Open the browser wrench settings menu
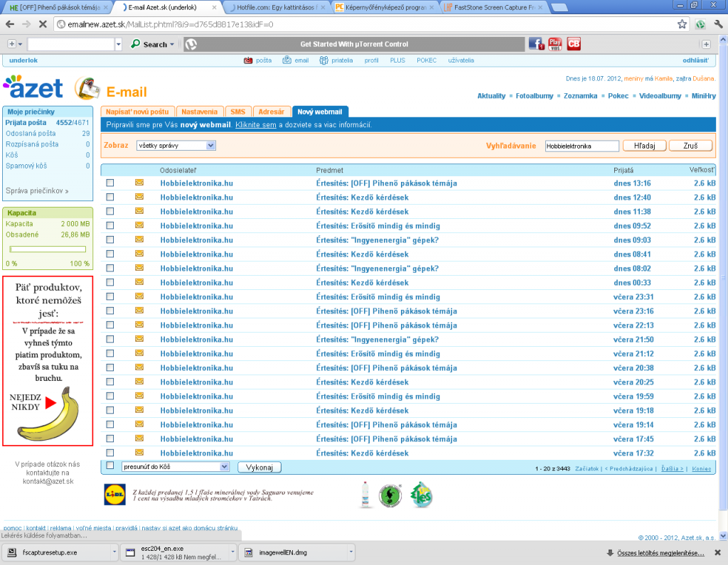This screenshot has width=728, height=565. click(718, 24)
